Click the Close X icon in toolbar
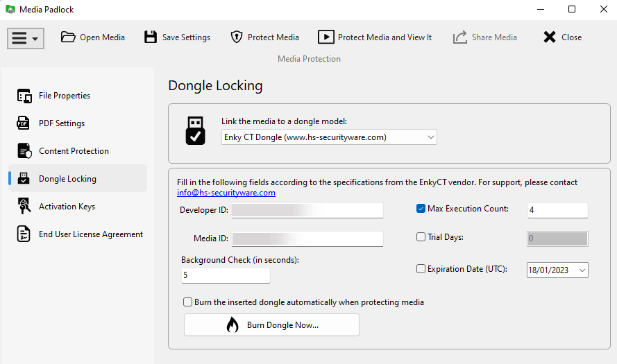617x364 pixels. pos(549,37)
